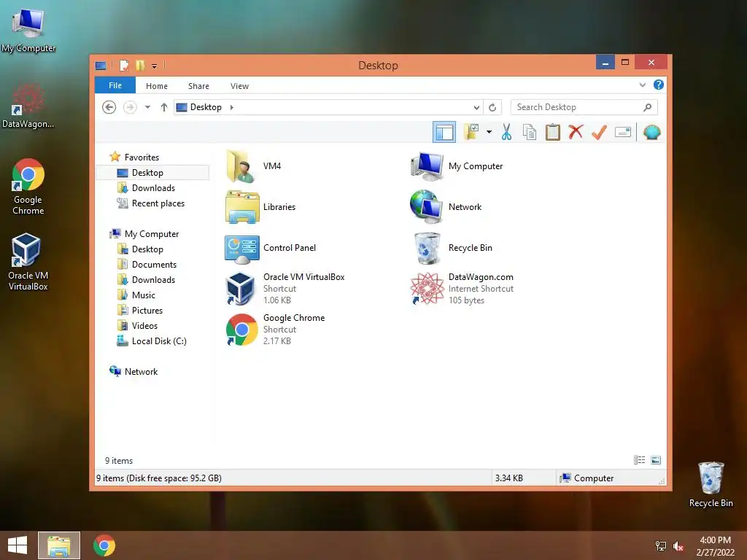Click the blue shell toolbar icon
This screenshot has width=747, height=560.
click(651, 132)
